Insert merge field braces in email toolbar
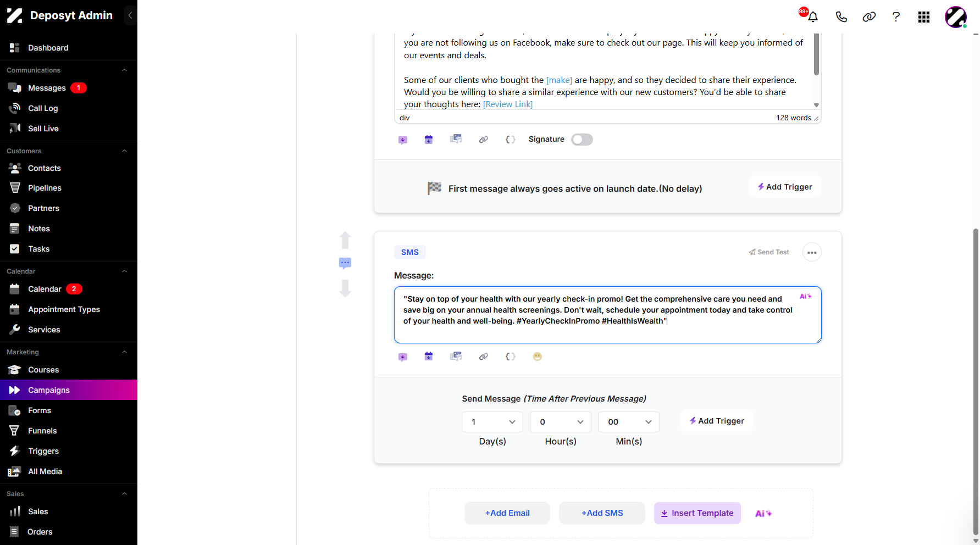 [511, 140]
